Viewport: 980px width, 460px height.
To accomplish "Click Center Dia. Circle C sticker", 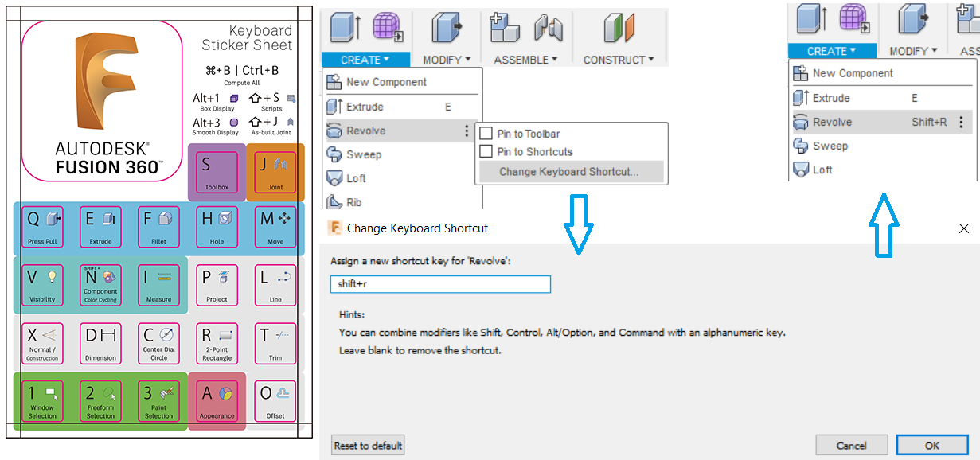I will point(158,343).
